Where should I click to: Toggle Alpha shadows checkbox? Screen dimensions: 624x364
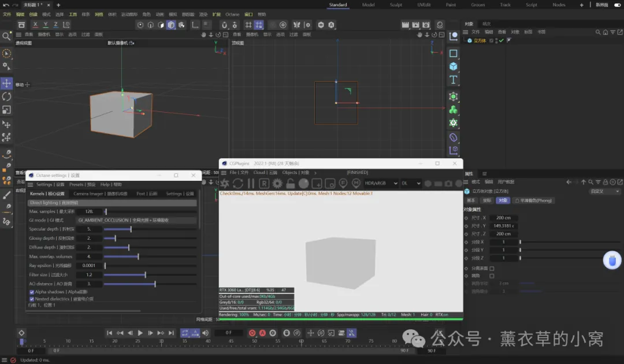pyautogui.click(x=32, y=292)
